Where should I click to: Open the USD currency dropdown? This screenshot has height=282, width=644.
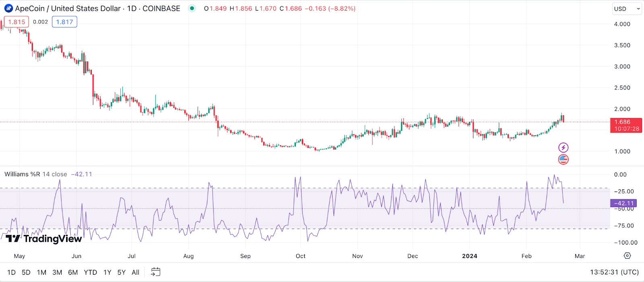pyautogui.click(x=627, y=9)
